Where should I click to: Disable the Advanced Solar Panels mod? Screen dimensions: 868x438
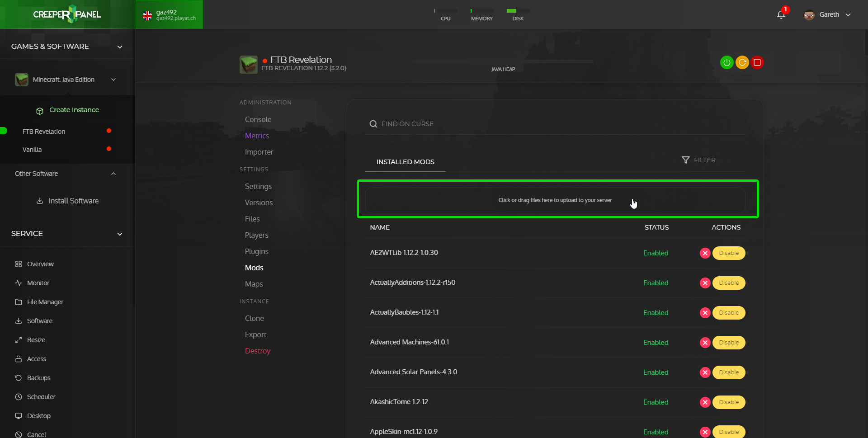click(x=729, y=372)
